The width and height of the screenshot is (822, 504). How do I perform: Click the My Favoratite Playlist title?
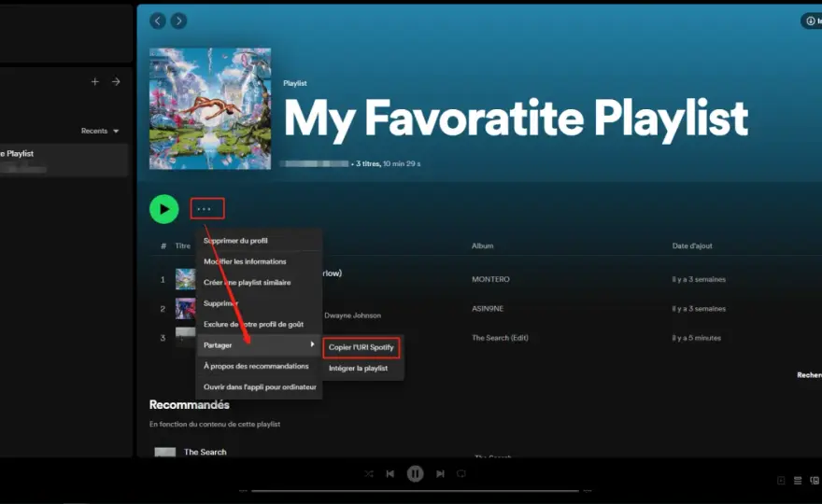pos(516,119)
